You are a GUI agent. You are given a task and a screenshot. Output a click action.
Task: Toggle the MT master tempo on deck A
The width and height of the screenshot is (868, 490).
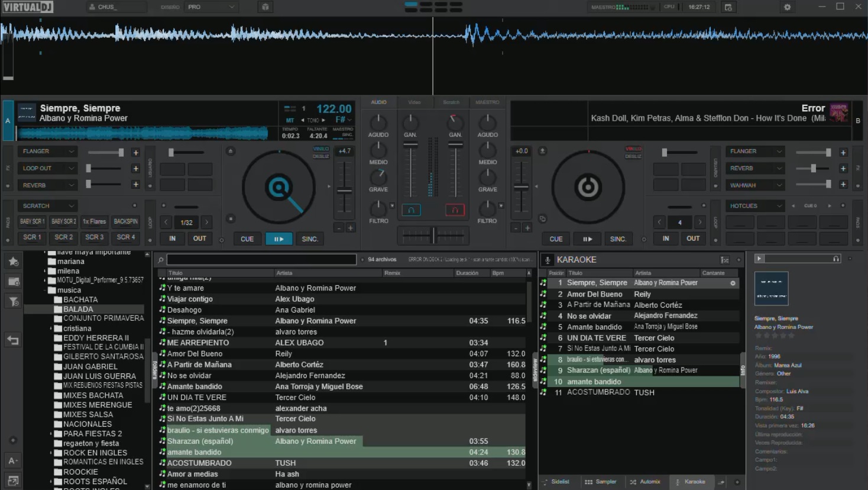[290, 120]
